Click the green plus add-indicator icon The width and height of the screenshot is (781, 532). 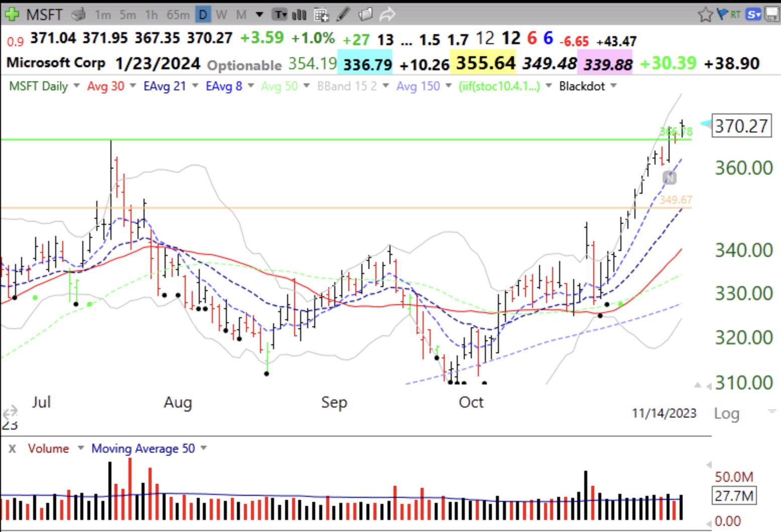(x=12, y=14)
